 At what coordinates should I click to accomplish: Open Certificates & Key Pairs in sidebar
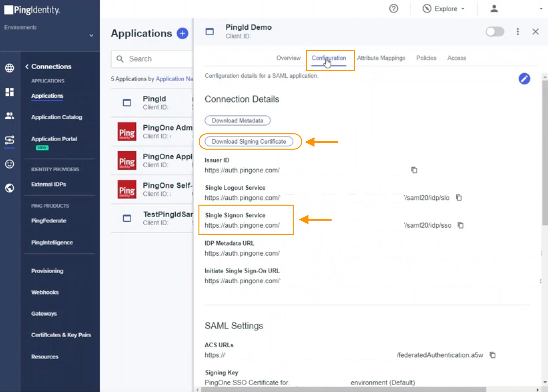(61, 335)
